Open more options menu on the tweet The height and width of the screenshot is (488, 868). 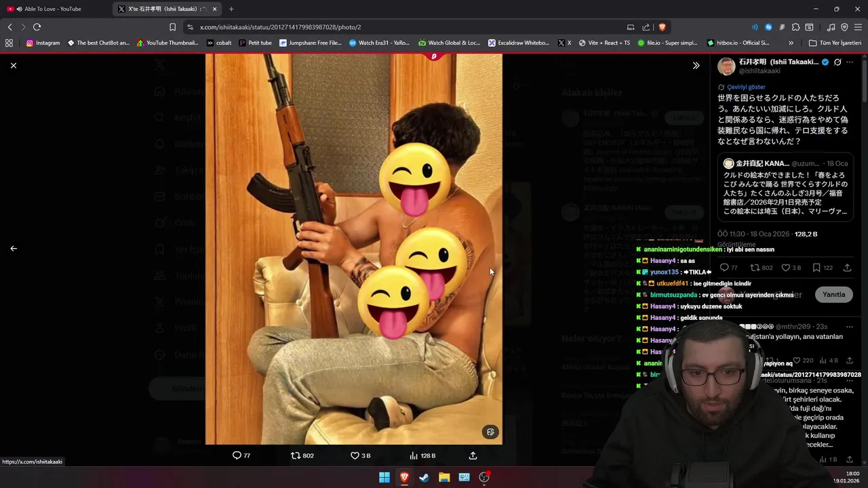[850, 62]
